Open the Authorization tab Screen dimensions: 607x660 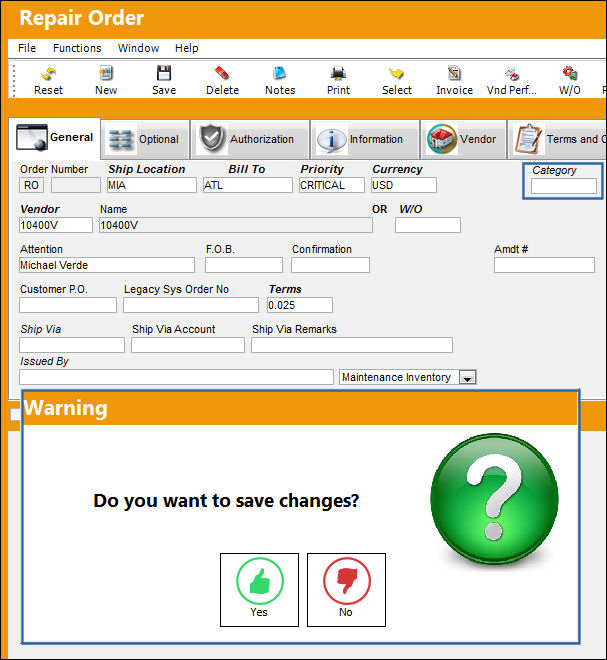tap(250, 139)
